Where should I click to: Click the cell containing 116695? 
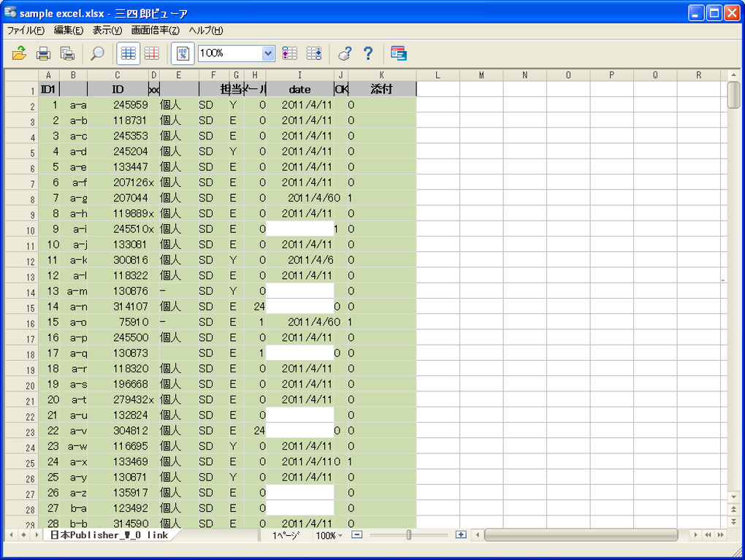tap(118, 447)
